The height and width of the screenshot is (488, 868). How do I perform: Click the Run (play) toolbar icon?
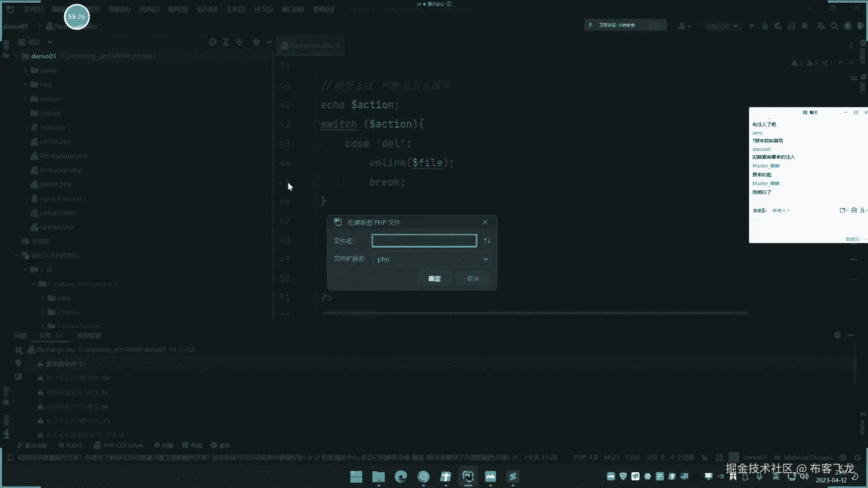click(752, 26)
